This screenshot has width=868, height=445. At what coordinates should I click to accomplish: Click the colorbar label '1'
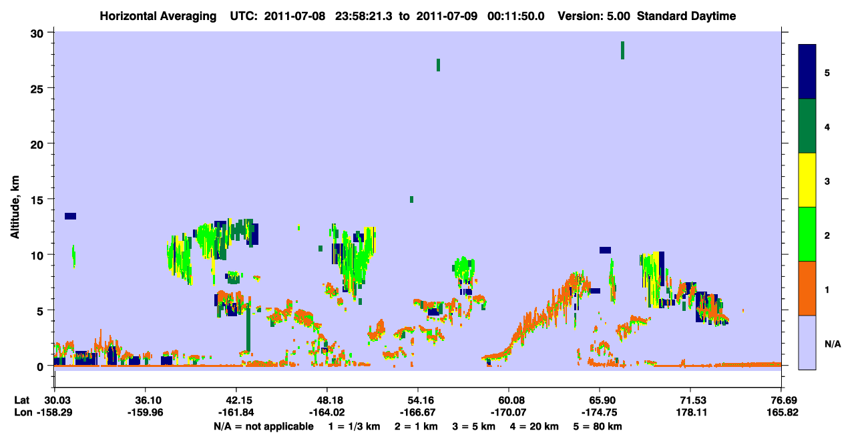click(827, 288)
